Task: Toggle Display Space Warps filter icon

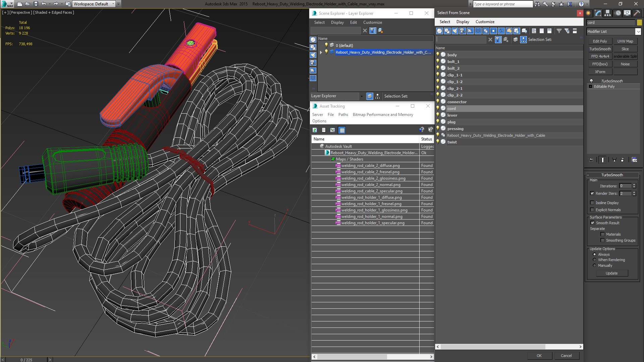Action: [x=478, y=31]
